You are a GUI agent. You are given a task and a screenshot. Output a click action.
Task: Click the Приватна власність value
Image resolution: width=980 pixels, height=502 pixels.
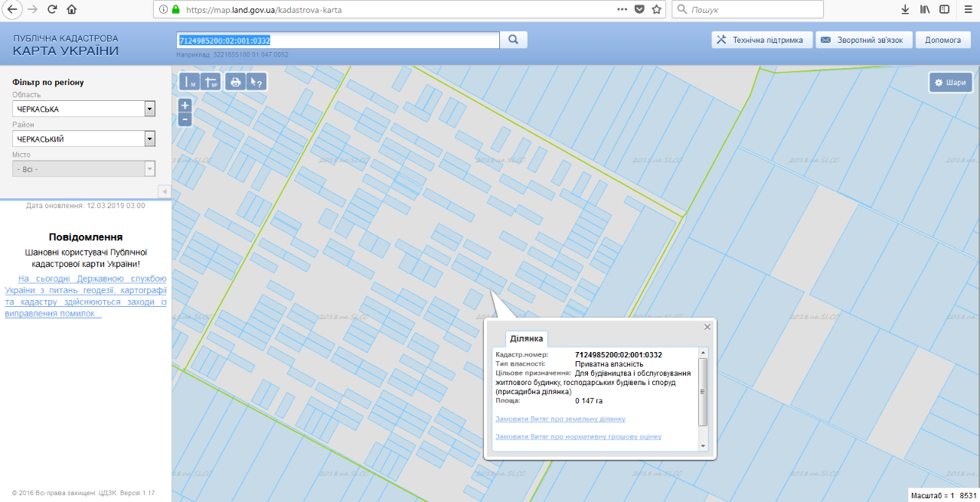click(x=609, y=364)
